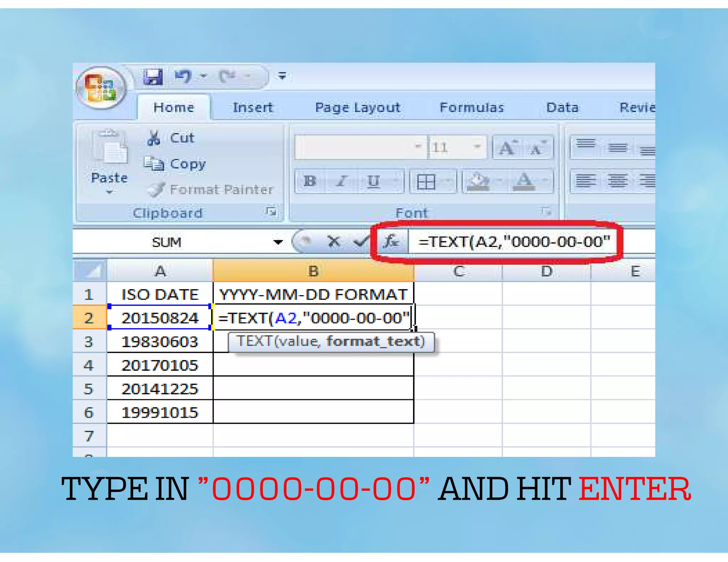Cancel formula entry with the X icon

pos(334,242)
